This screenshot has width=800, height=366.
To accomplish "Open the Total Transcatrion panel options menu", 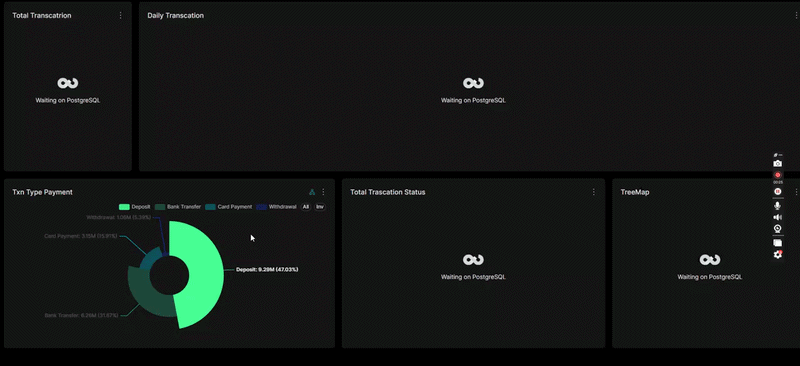I will coord(120,15).
